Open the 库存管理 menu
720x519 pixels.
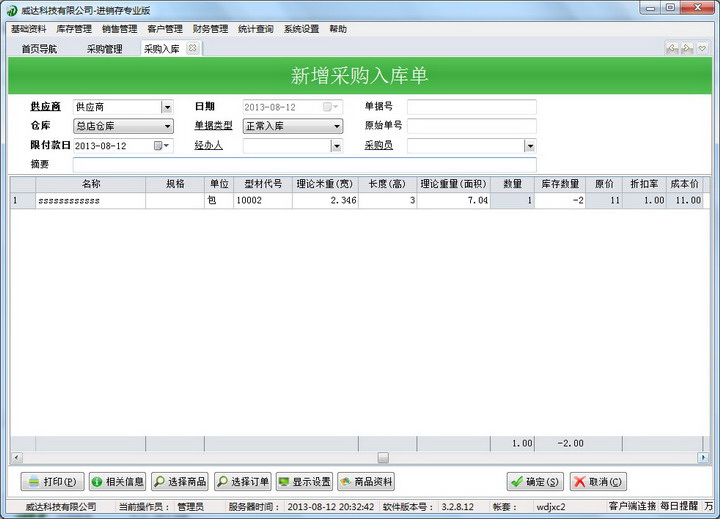(74, 29)
